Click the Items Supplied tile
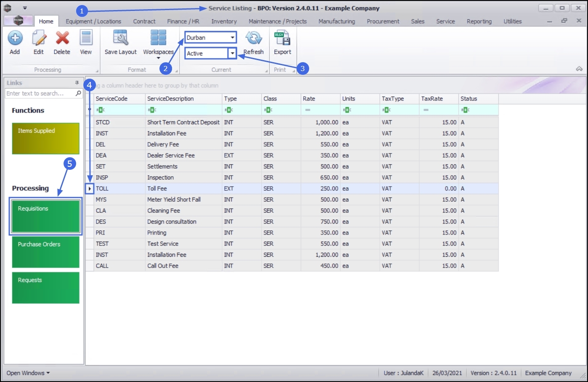The width and height of the screenshot is (588, 382). [46, 138]
